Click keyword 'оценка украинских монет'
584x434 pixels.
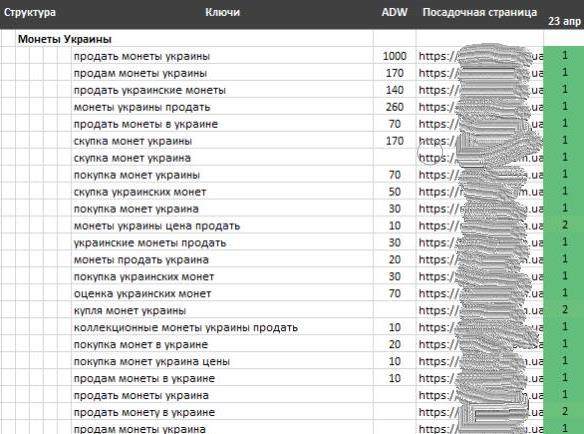[142, 294]
